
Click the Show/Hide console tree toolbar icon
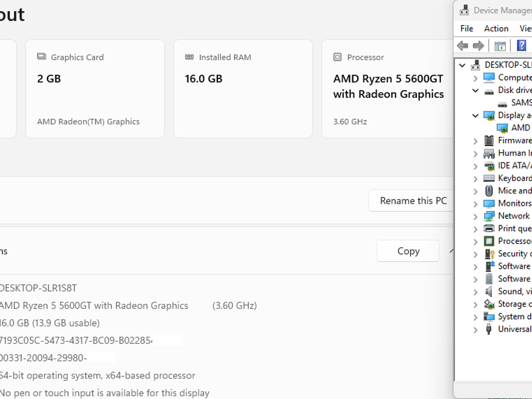click(500, 46)
